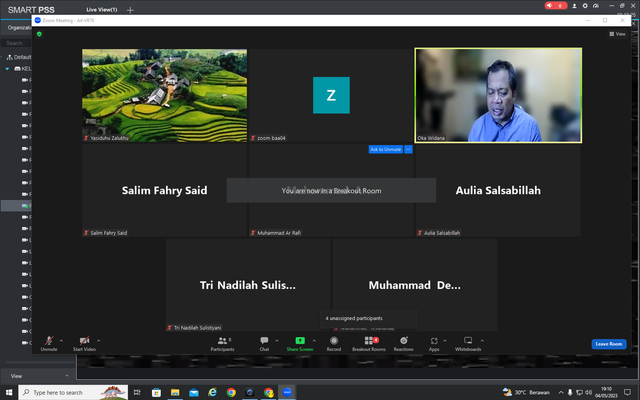Viewport: 640px width, 400px height.
Task: Open the Chat panel
Action: [264, 344]
